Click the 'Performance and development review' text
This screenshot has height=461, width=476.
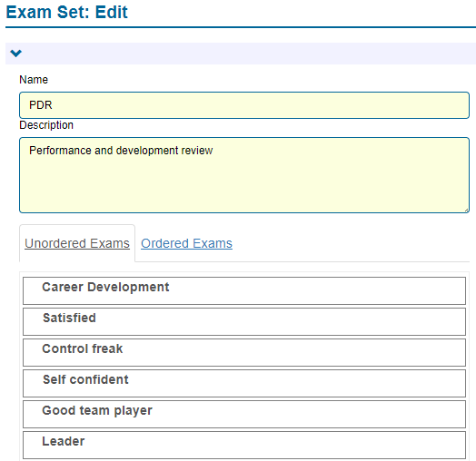121,151
